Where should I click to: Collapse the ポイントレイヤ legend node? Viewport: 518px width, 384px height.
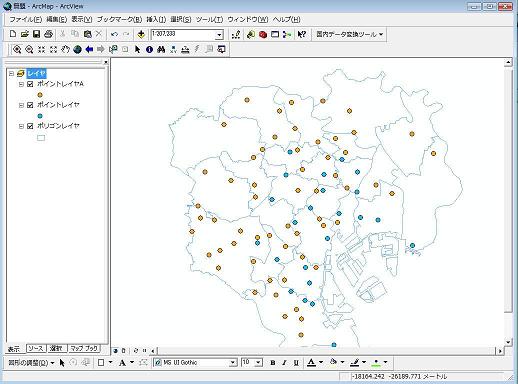coord(21,105)
